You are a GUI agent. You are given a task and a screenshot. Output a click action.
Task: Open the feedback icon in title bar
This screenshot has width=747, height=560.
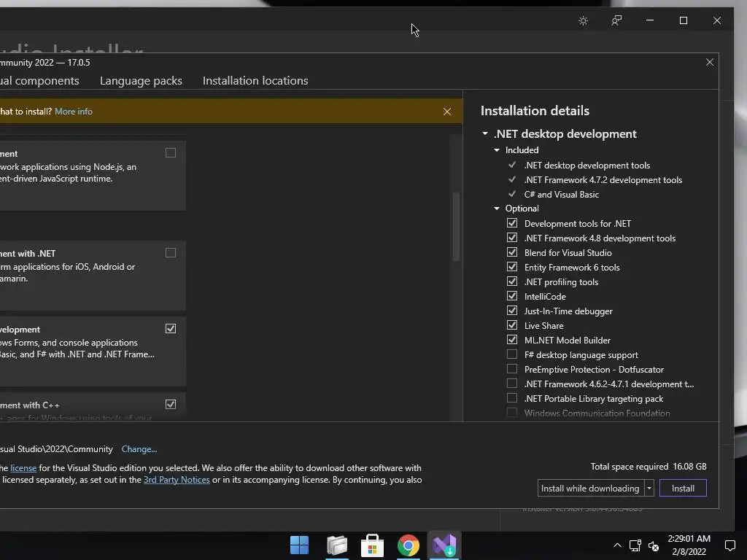pos(616,20)
